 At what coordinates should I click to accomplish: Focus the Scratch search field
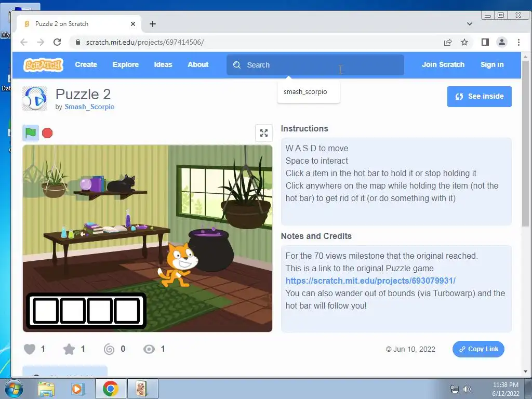(315, 65)
